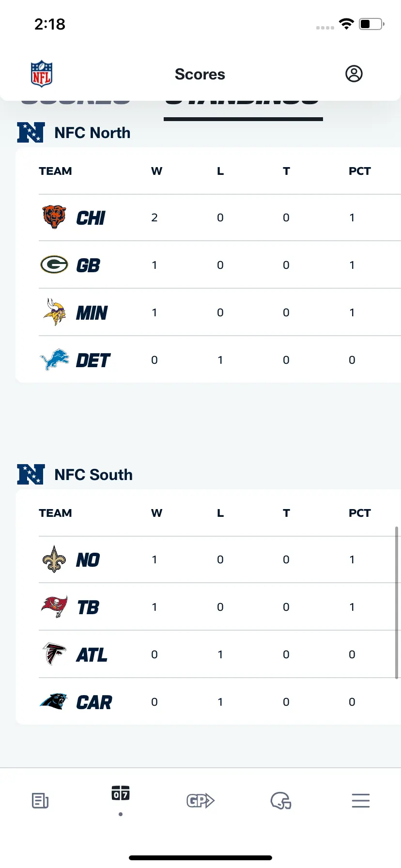Screen dimensions: 401x868
Task: Select the scores scoreboard icon in bottom bar
Action: pyautogui.click(x=121, y=793)
